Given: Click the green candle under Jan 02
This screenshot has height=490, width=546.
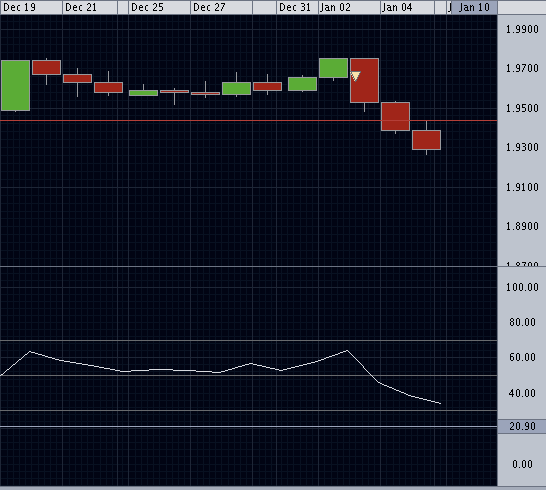Looking at the screenshot, I should point(334,68).
